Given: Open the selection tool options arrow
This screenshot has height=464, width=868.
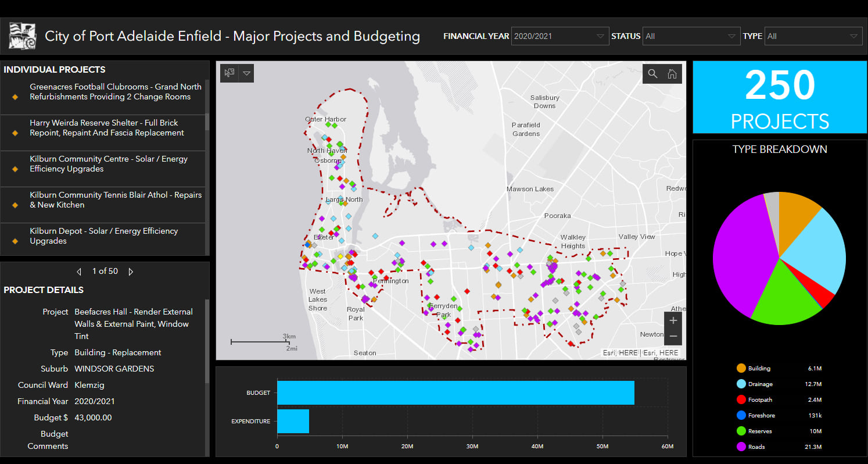Looking at the screenshot, I should click(x=246, y=73).
